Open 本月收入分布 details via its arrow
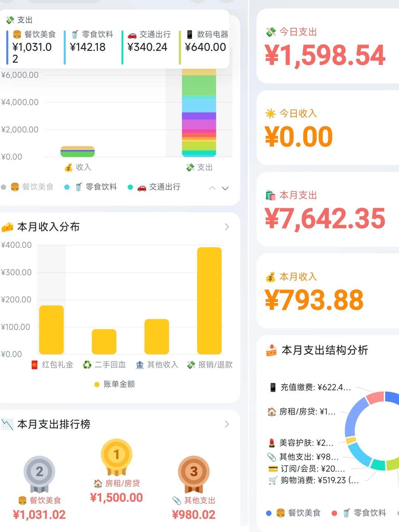Viewport: 399px width, 532px height. click(227, 227)
